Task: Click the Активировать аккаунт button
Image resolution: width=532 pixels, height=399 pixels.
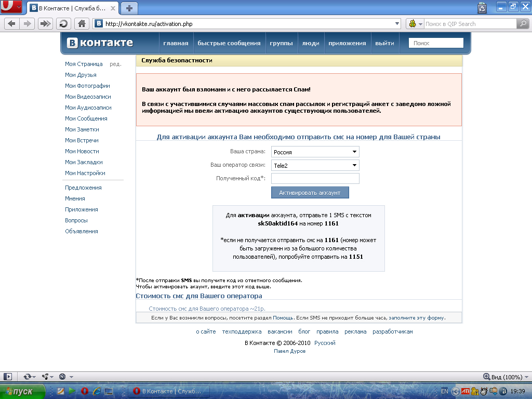Action: pyautogui.click(x=310, y=192)
